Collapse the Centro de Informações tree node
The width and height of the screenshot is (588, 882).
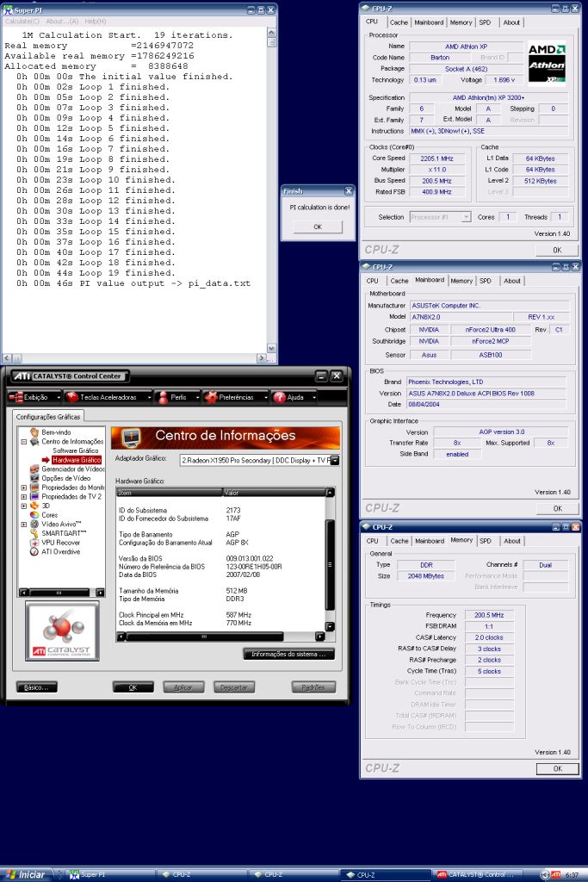click(24, 442)
